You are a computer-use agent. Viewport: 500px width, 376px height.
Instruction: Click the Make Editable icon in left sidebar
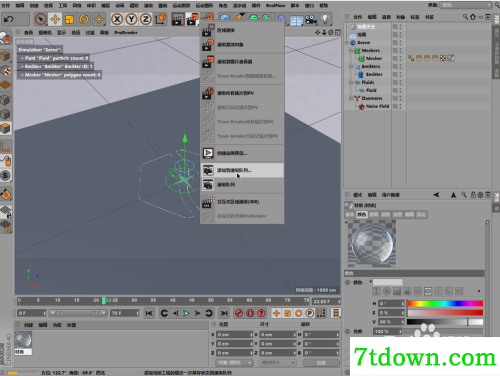point(5,39)
